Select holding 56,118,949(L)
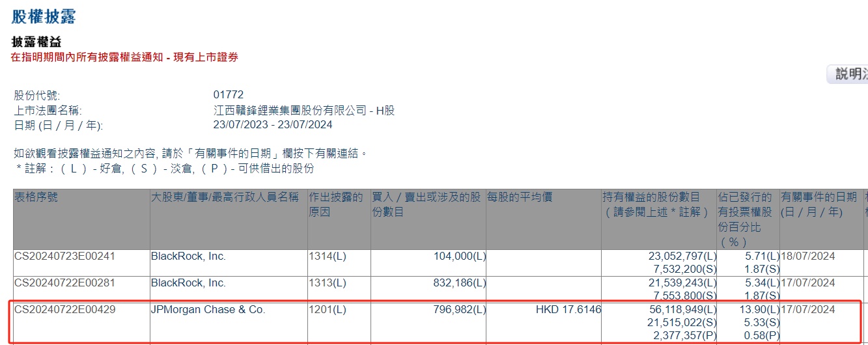Viewport: 868px width, 345px height. point(682,310)
